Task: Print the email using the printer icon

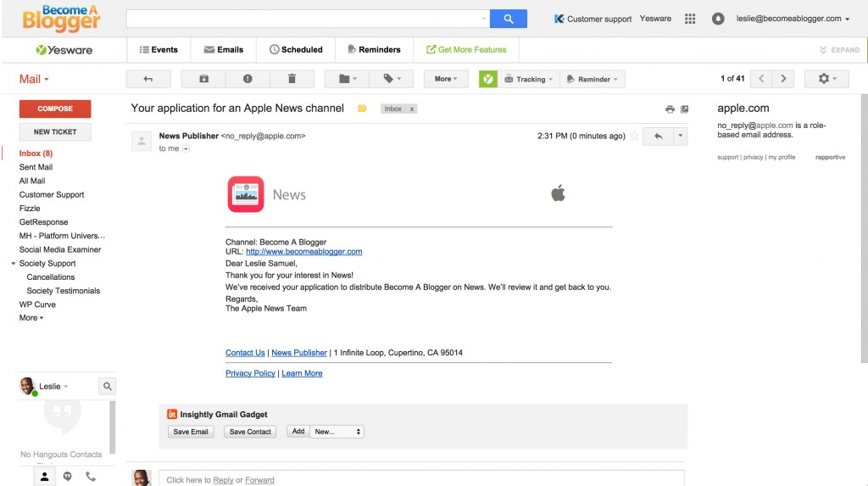Action: pyautogui.click(x=670, y=109)
